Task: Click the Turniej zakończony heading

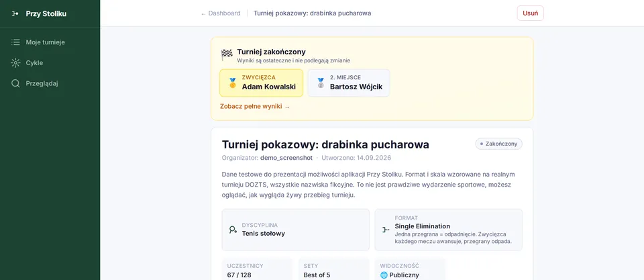Action: point(271,52)
